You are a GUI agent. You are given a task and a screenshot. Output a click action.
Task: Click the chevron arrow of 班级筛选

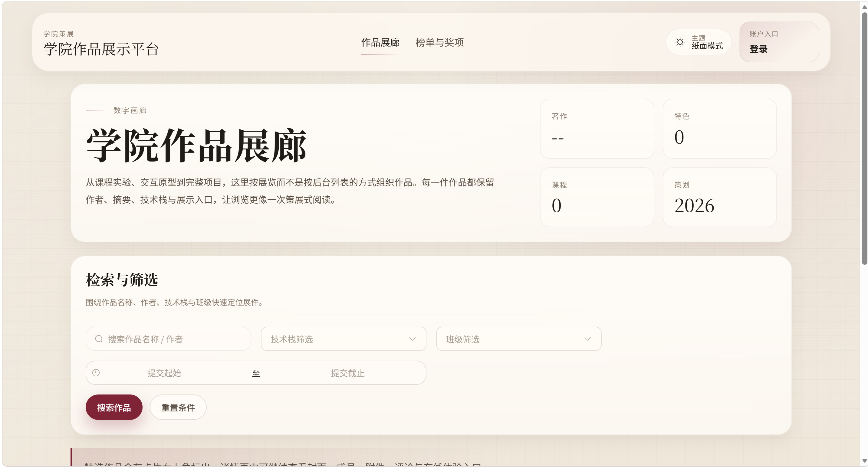click(588, 339)
